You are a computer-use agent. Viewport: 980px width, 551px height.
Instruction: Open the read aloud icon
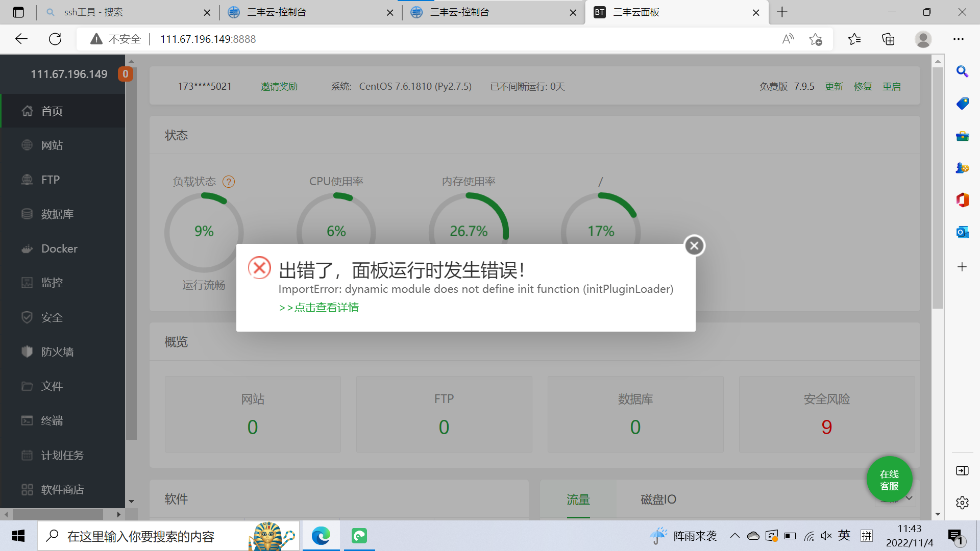click(788, 39)
